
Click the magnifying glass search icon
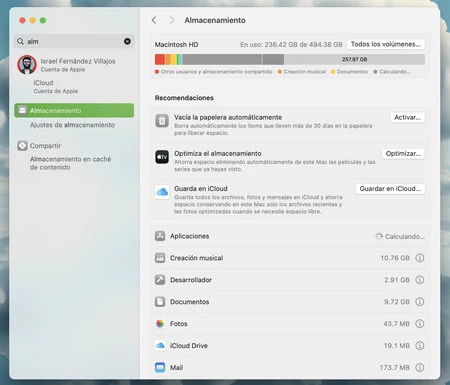(x=20, y=41)
